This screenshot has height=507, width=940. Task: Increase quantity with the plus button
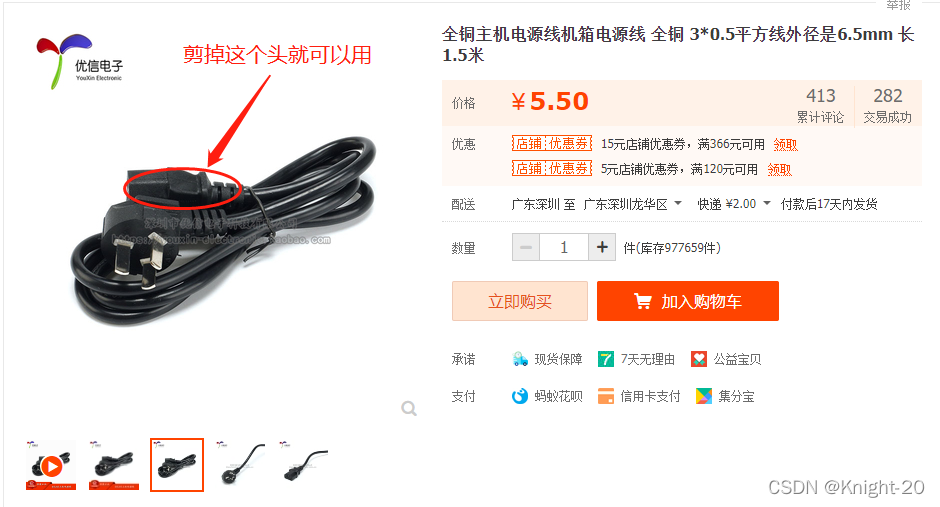[x=602, y=247]
